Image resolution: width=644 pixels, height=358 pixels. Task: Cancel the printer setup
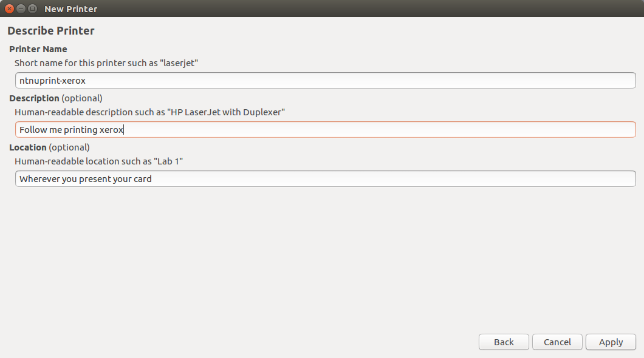[x=557, y=342]
